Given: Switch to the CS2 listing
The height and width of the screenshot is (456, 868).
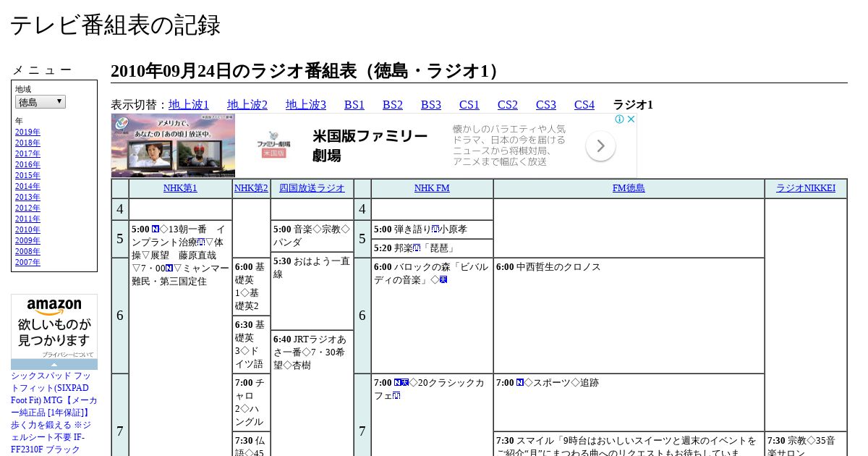Looking at the screenshot, I should (x=508, y=104).
